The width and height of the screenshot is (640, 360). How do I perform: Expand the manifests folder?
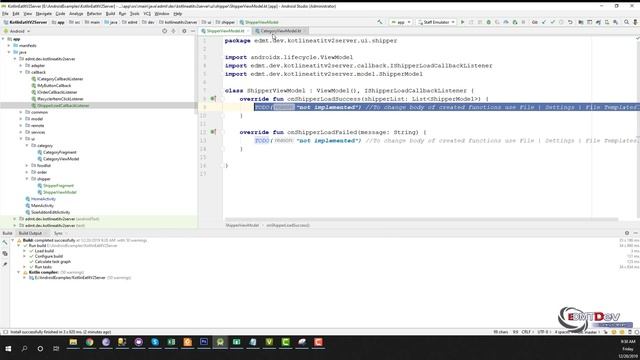click(x=9, y=46)
